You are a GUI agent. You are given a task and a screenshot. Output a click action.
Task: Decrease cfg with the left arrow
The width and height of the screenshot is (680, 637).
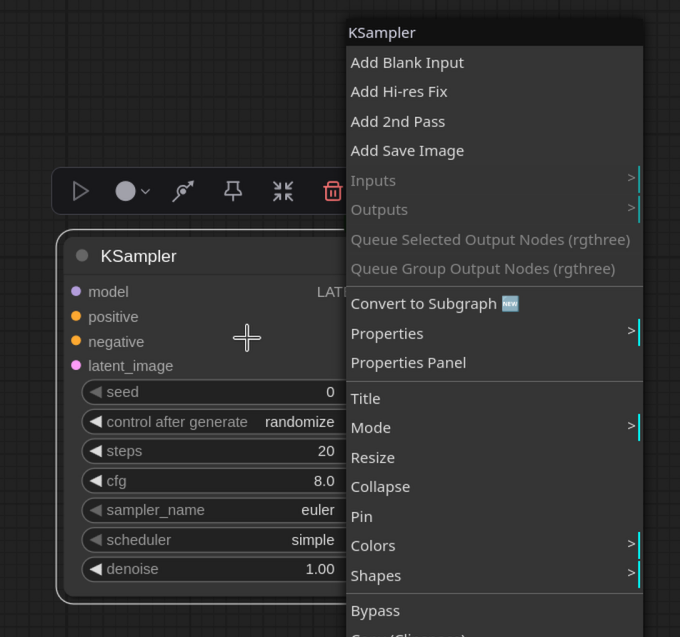[x=96, y=480]
